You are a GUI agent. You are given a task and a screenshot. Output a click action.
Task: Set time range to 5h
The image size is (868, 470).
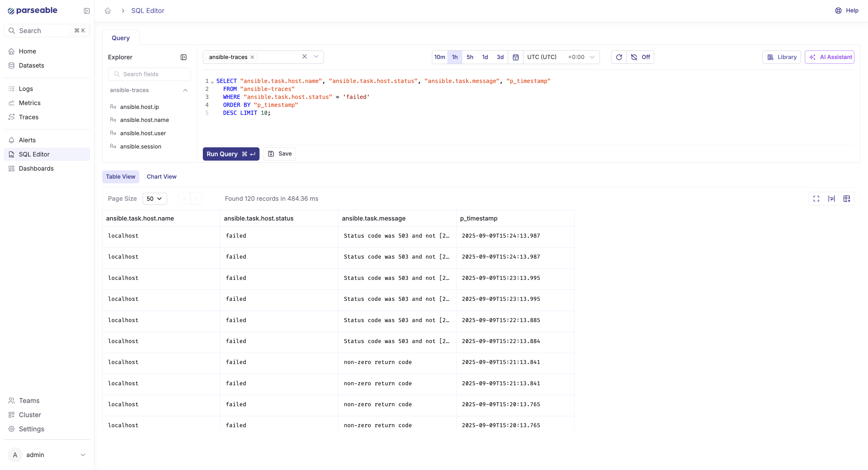coord(470,57)
